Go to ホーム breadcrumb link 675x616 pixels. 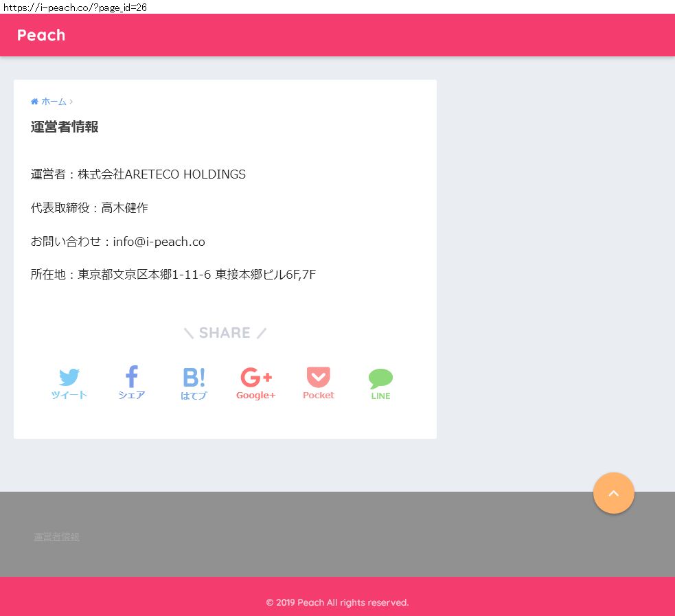pyautogui.click(x=54, y=102)
